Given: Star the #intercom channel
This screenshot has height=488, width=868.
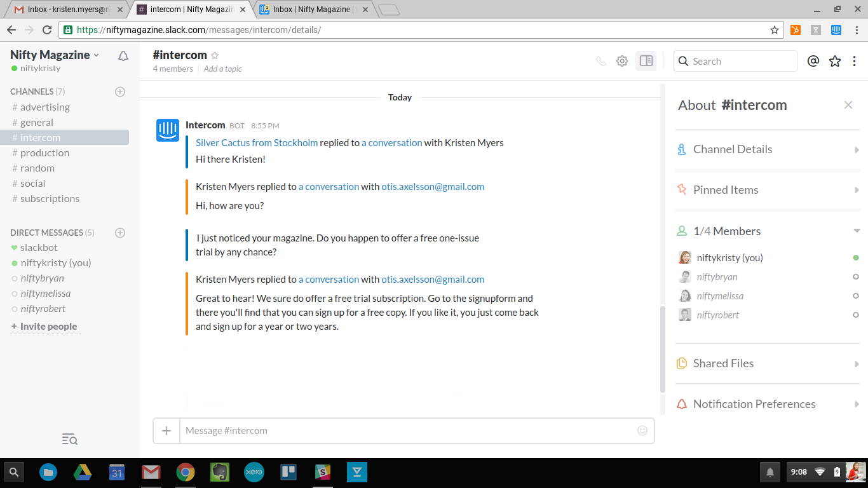Looking at the screenshot, I should tap(215, 55).
